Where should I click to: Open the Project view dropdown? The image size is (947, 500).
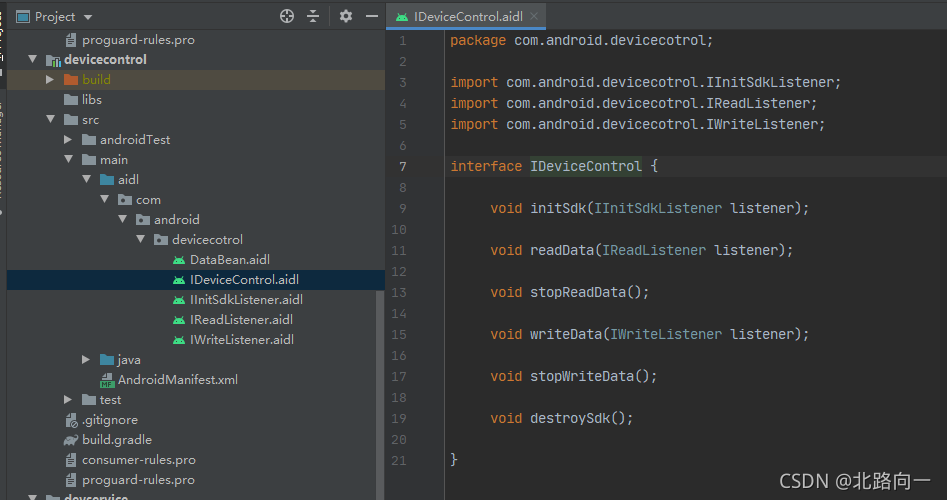pyautogui.click(x=88, y=17)
